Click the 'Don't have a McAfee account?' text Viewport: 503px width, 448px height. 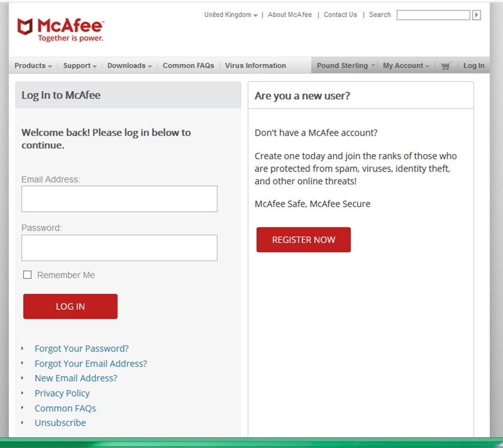316,133
